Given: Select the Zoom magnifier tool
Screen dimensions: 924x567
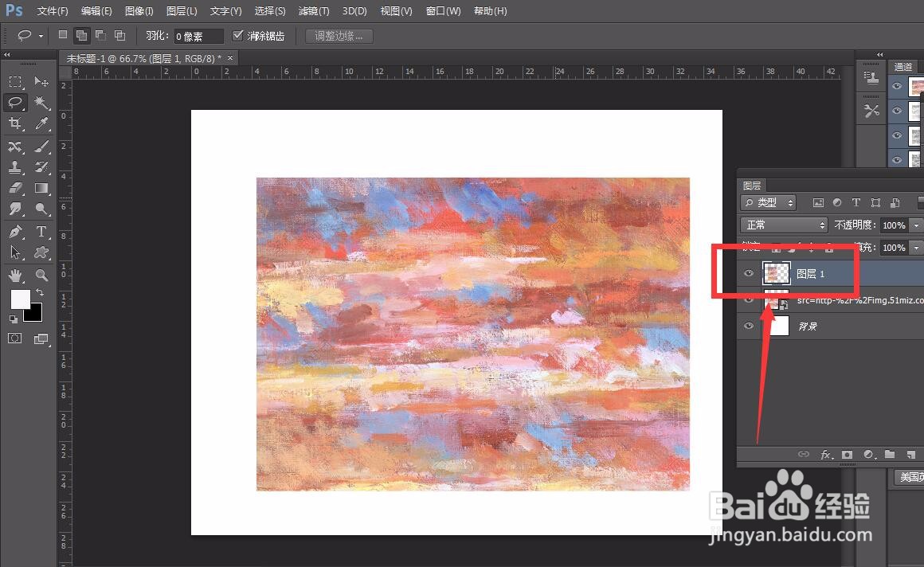Looking at the screenshot, I should [41, 276].
